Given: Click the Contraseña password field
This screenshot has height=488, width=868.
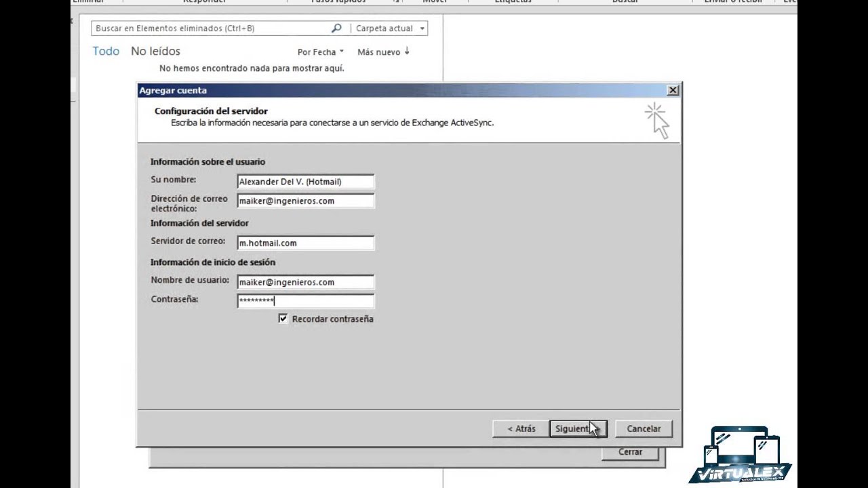Looking at the screenshot, I should coord(305,301).
